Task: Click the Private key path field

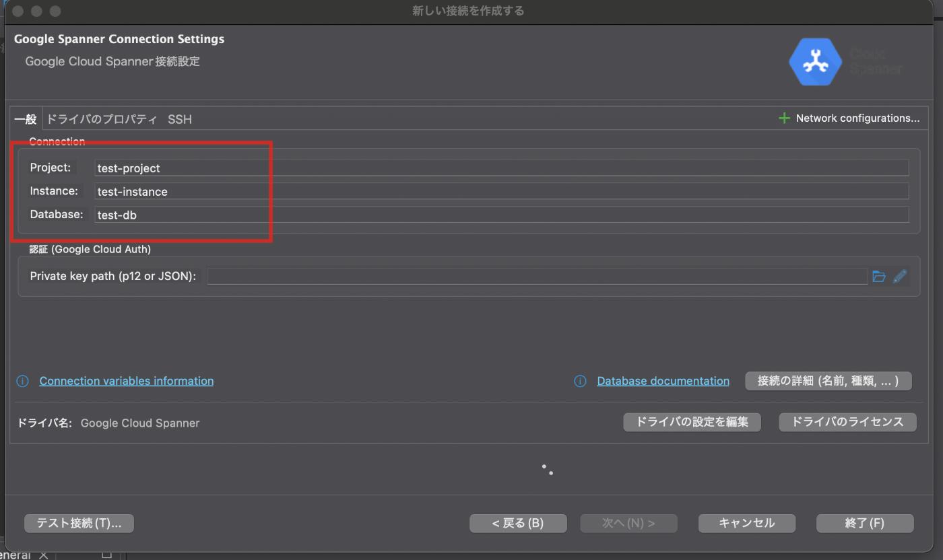Action: [x=537, y=276]
